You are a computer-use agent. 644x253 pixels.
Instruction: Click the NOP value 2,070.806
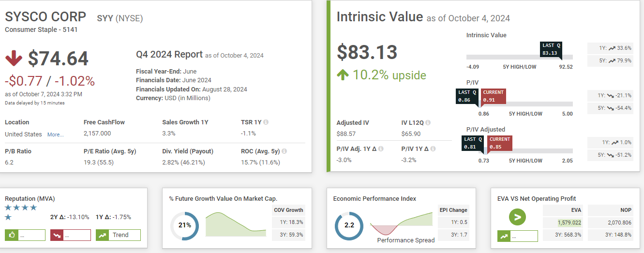(x=620, y=223)
